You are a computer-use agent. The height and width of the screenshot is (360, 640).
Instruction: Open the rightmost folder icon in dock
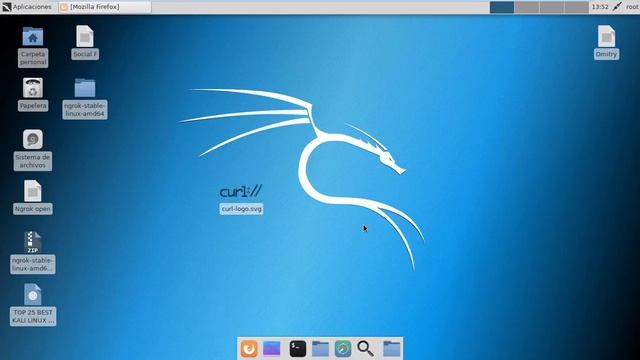[x=391, y=349]
